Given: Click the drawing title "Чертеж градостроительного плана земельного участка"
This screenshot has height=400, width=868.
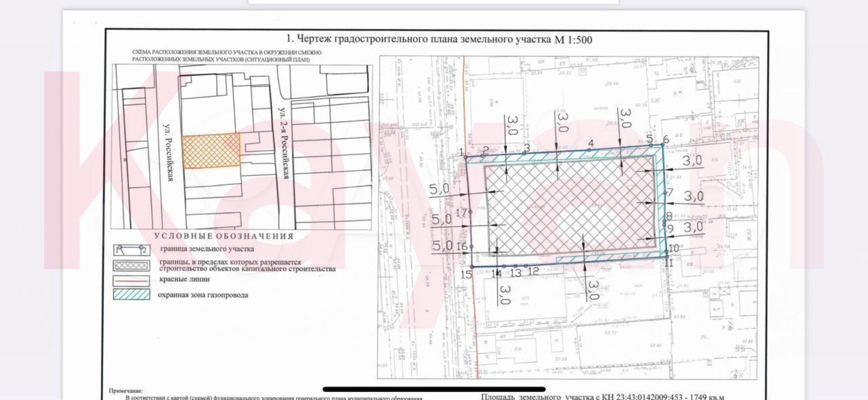Looking at the screenshot, I should click(x=440, y=39).
